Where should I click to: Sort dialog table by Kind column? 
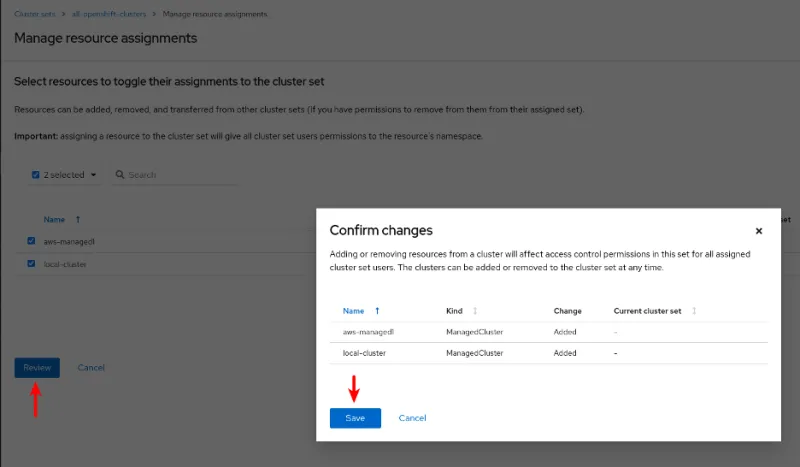pyautogui.click(x=475, y=311)
